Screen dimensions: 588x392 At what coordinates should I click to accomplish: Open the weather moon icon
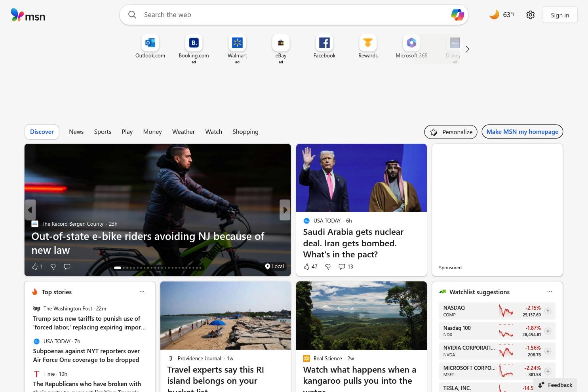pos(494,15)
